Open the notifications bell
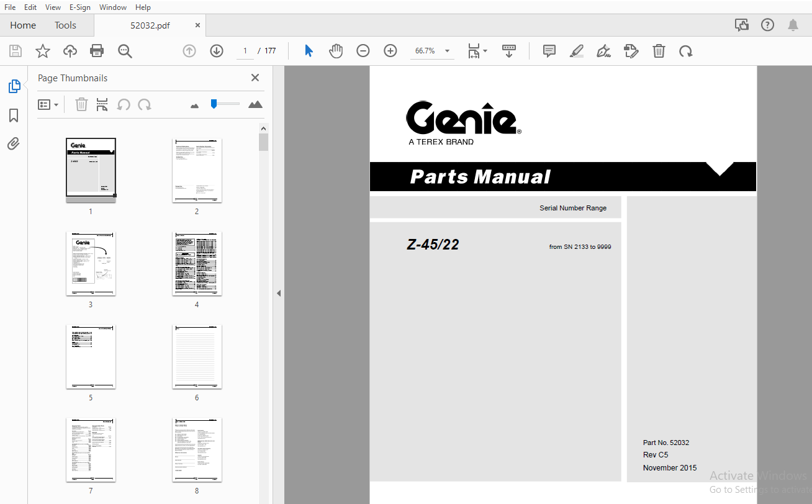Image resolution: width=812 pixels, height=504 pixels. [x=793, y=25]
